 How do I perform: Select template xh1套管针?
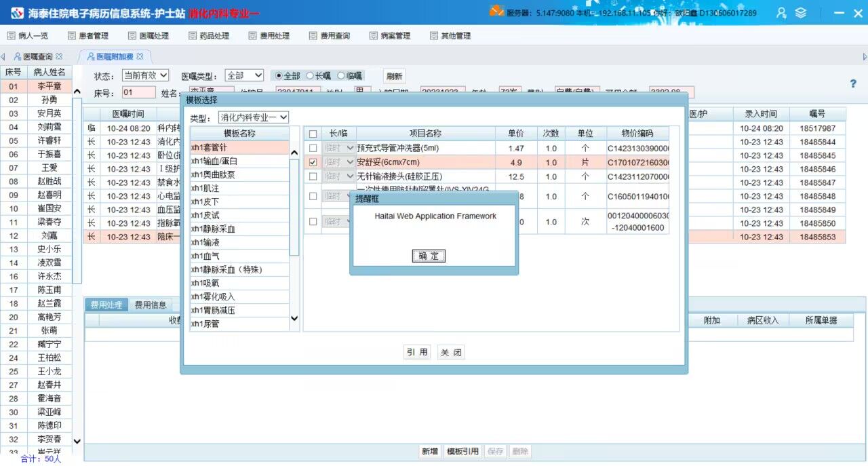[239, 147]
